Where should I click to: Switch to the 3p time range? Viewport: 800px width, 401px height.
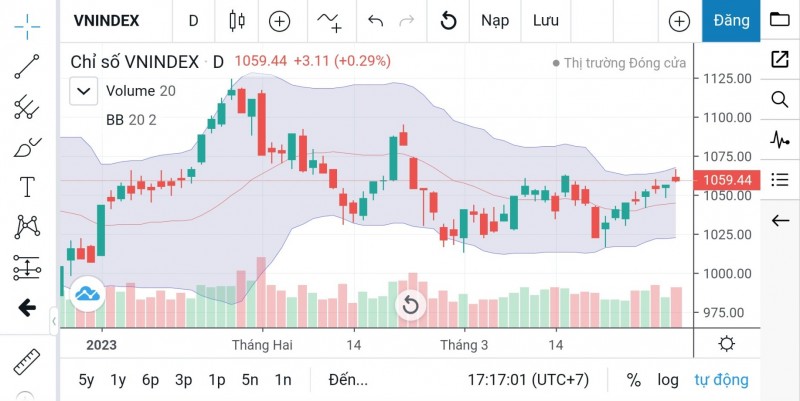click(183, 380)
